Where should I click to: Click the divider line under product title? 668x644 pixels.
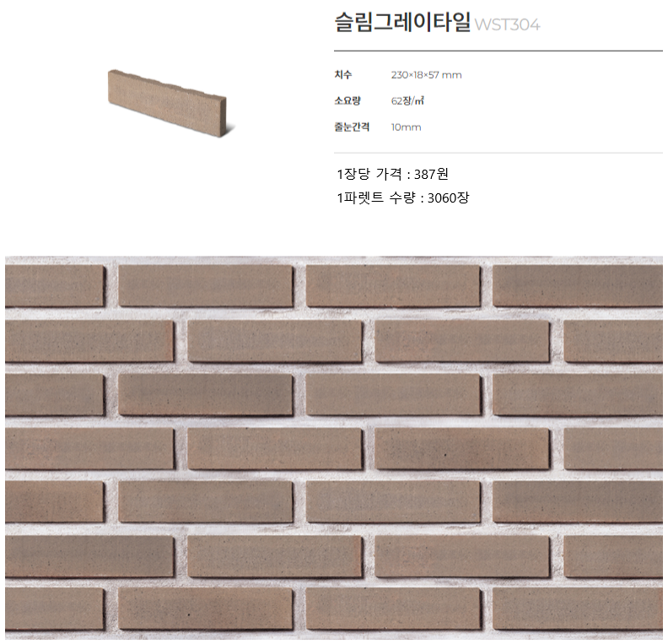pyautogui.click(x=498, y=51)
